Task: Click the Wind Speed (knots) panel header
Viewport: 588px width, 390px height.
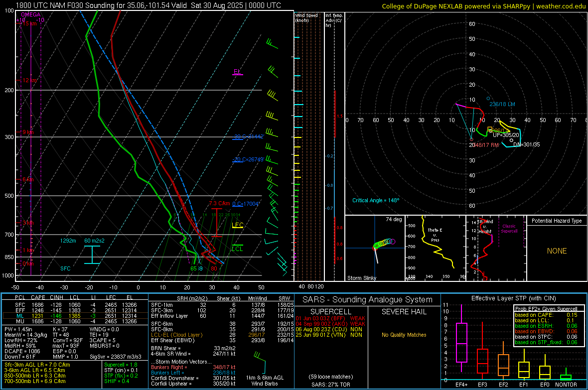Action: click(306, 17)
